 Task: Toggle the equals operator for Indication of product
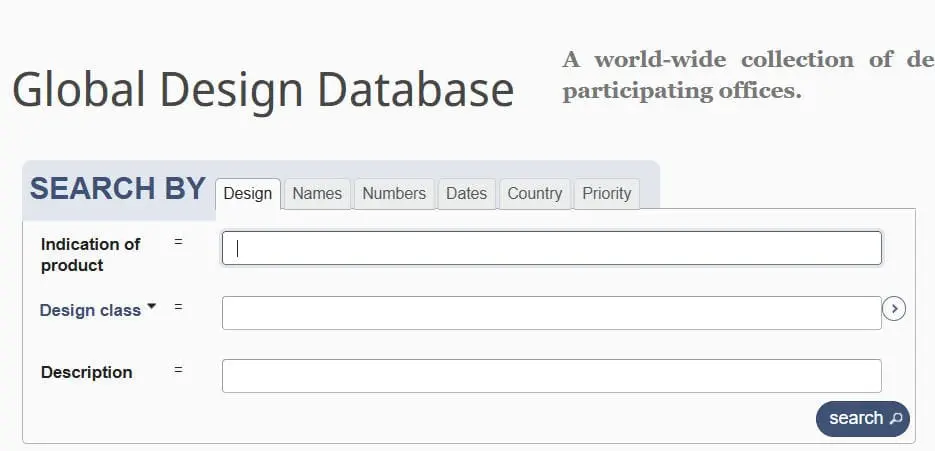(178, 242)
